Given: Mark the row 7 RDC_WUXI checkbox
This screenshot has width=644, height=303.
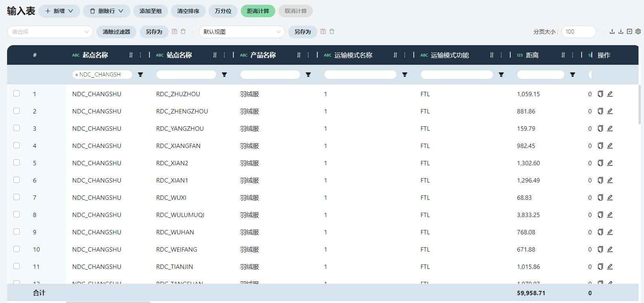Looking at the screenshot, I should click(16, 197).
